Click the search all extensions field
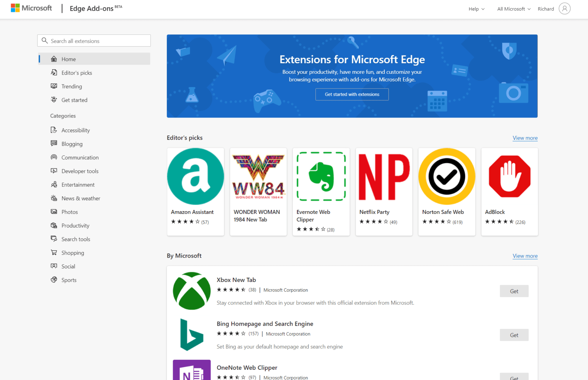Image resolution: width=588 pixels, height=380 pixels. tap(94, 41)
